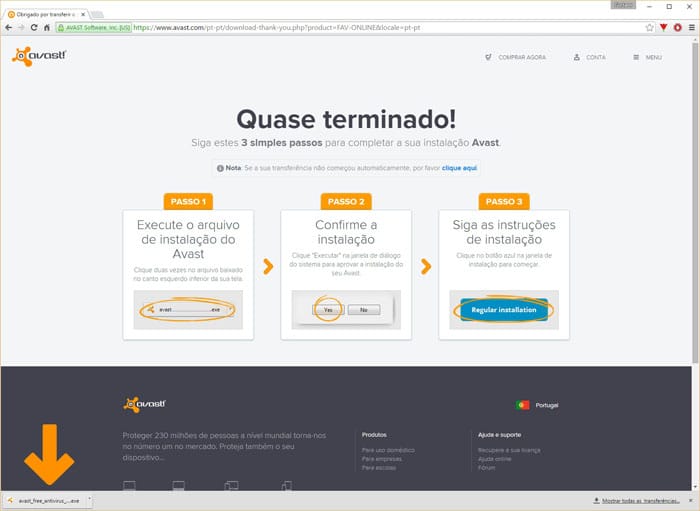Click the 'Quase terminado!' heading
This screenshot has height=511, width=700.
346,119
